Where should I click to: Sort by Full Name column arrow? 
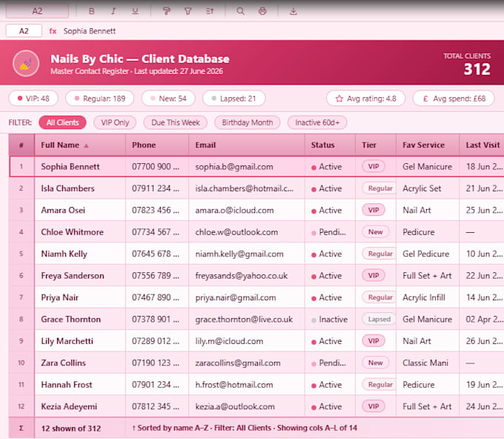pos(86,145)
